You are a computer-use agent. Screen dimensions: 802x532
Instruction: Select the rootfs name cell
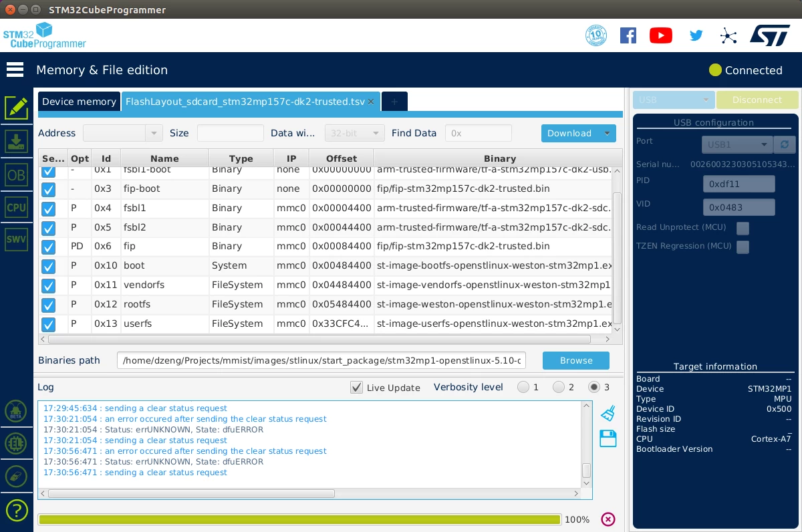[x=164, y=305]
